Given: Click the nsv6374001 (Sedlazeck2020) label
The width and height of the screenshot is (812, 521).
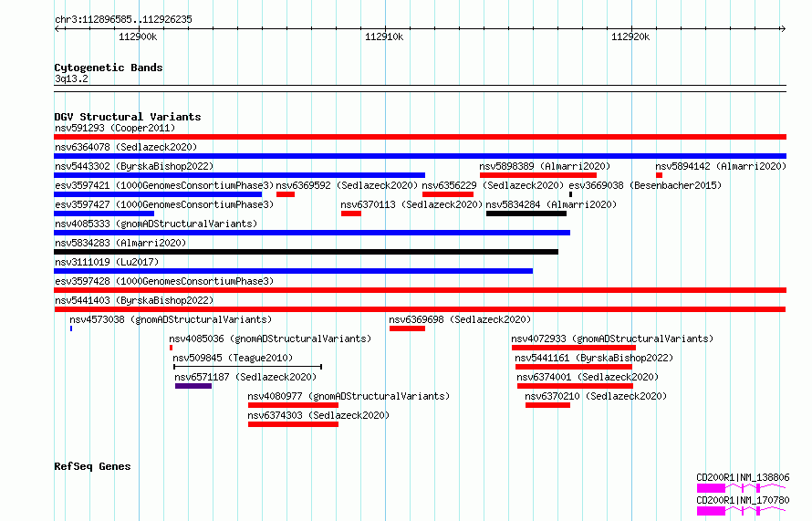Looking at the screenshot, I should point(588,377).
